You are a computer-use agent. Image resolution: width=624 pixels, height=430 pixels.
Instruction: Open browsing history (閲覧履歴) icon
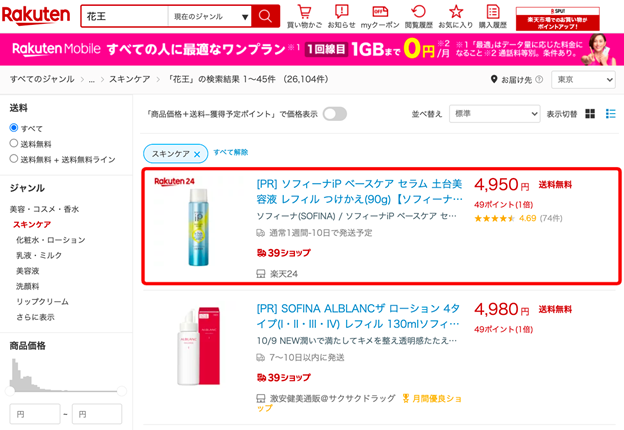point(418,14)
